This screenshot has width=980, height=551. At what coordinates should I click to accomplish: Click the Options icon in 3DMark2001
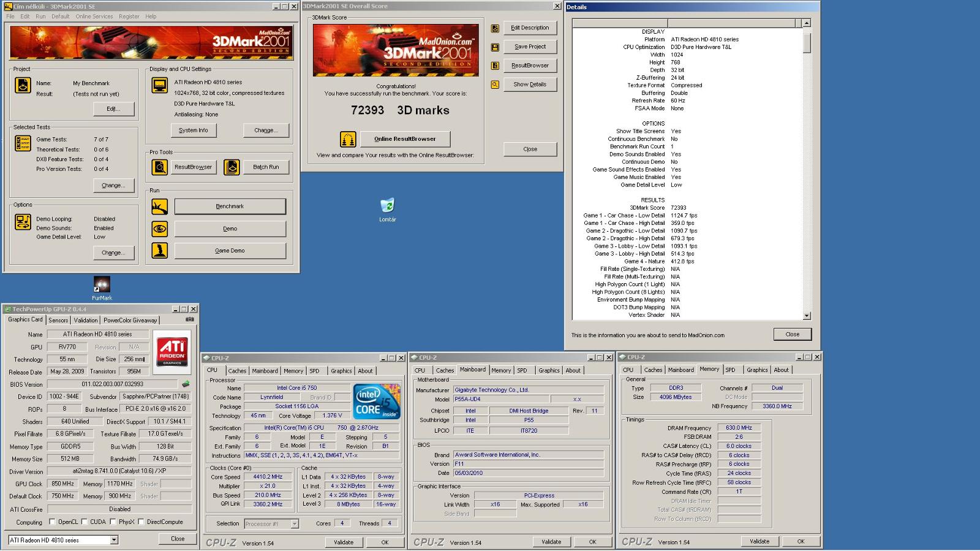pos(23,222)
